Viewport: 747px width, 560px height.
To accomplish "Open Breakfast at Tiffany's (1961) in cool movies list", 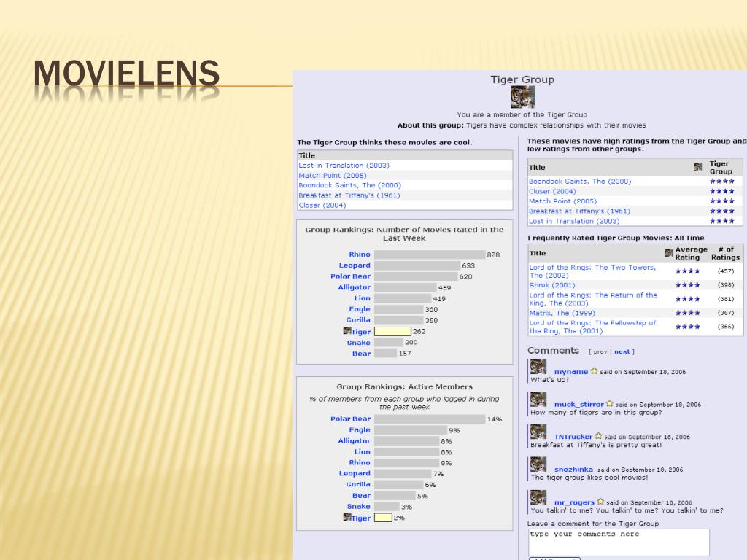I will pyautogui.click(x=349, y=195).
